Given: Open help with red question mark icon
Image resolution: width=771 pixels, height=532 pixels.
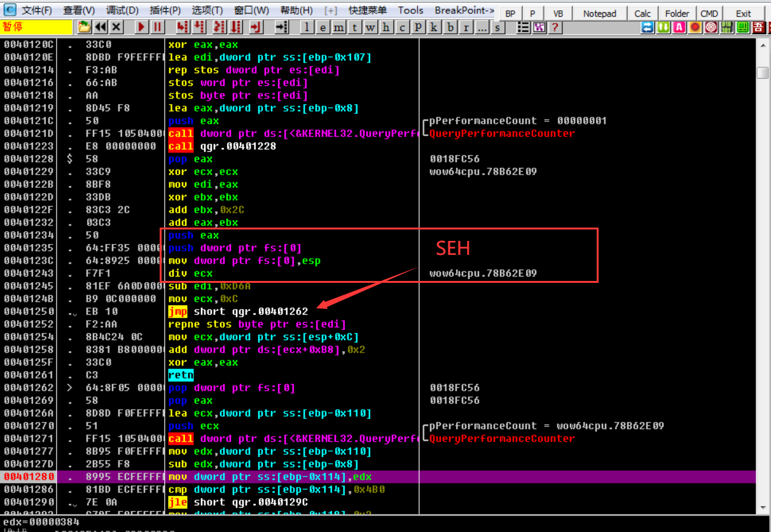Looking at the screenshot, I should (555, 27).
